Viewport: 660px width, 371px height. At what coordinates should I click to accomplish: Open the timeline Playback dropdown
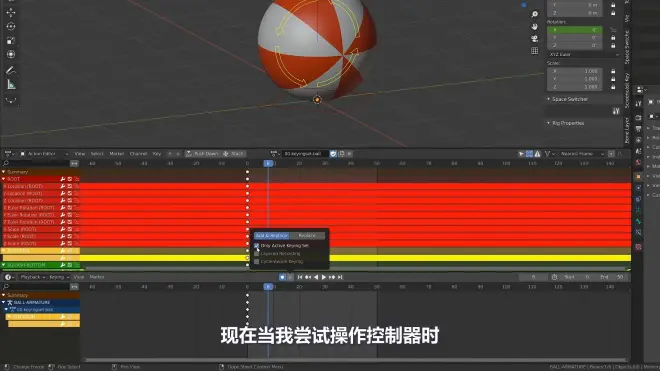[x=32, y=277]
